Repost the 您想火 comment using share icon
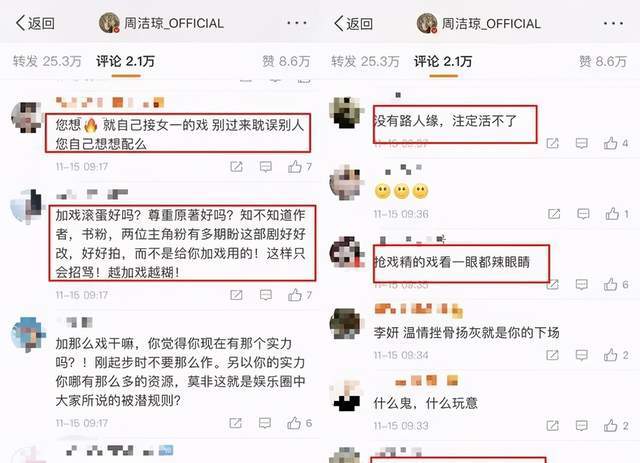 (x=236, y=167)
